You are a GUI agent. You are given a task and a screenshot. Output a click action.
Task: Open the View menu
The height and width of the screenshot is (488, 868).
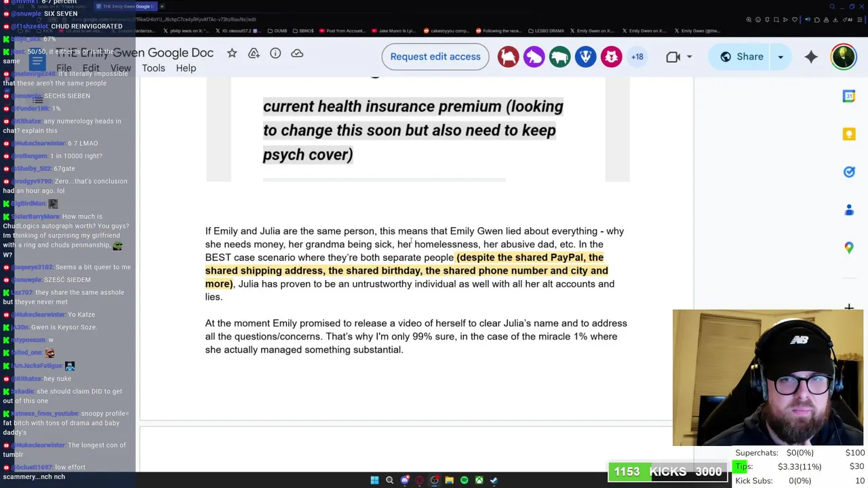point(121,68)
